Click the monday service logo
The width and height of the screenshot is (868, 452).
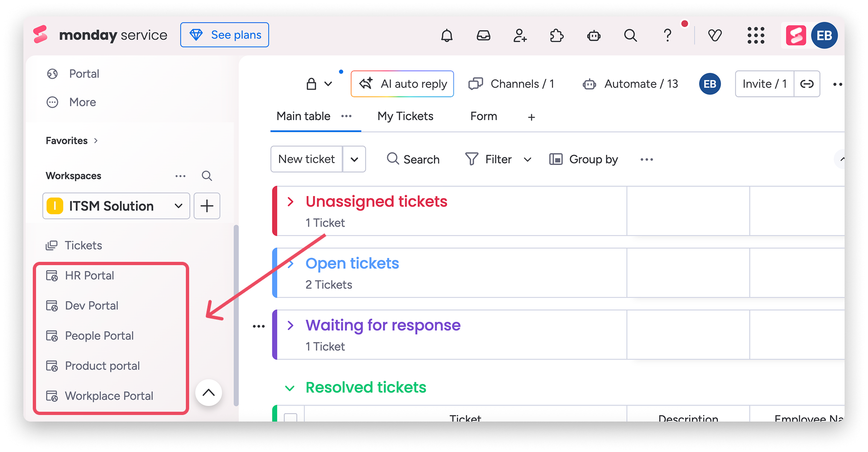tap(100, 35)
